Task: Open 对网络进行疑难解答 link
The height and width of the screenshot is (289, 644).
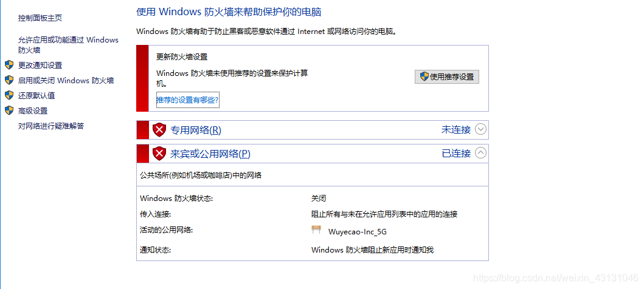Action: tap(51, 126)
